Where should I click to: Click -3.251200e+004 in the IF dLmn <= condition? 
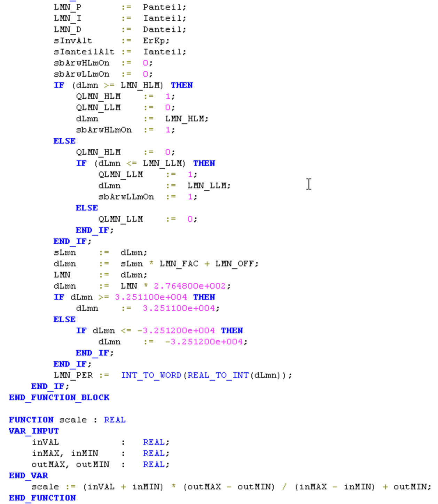coord(176,330)
